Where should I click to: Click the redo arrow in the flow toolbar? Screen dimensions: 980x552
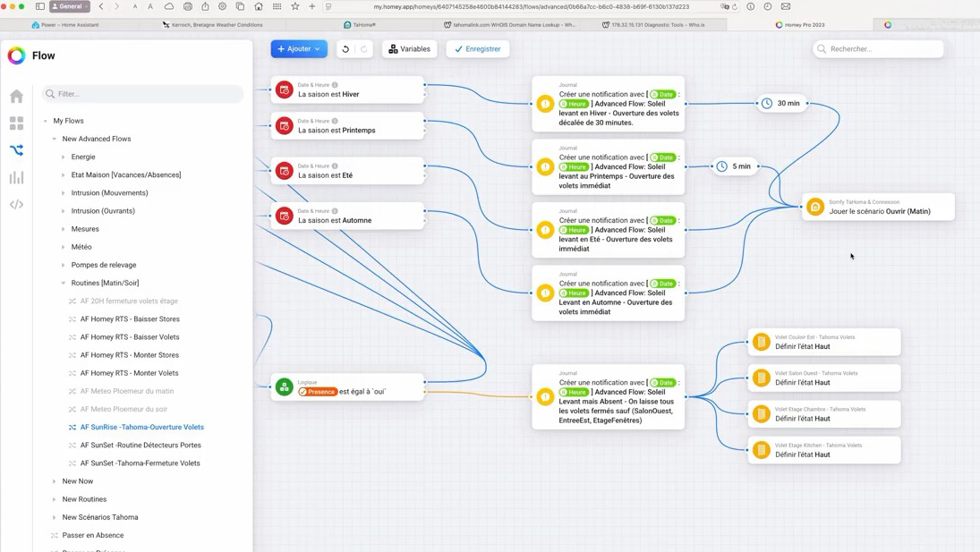coord(363,48)
